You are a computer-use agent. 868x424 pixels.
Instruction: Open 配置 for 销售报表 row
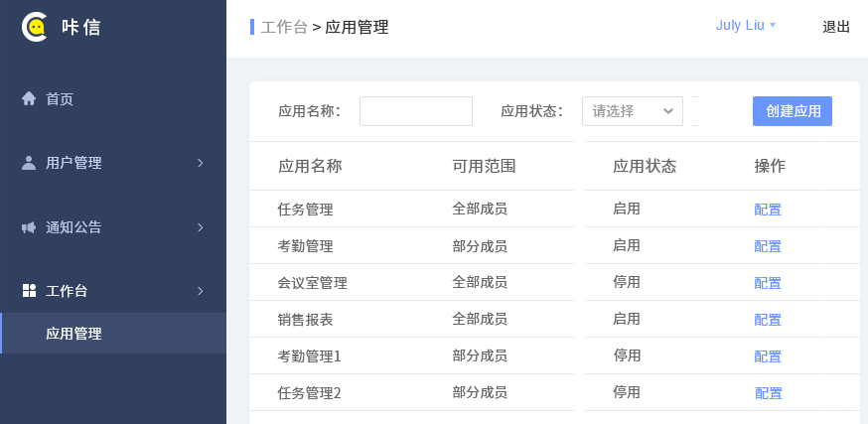tap(768, 320)
